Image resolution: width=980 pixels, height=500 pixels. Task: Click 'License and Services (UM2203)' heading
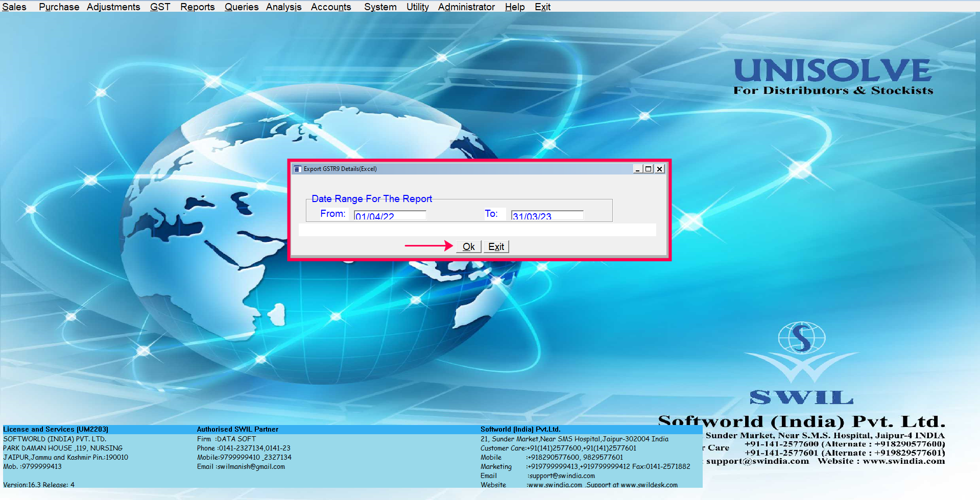tap(56, 429)
